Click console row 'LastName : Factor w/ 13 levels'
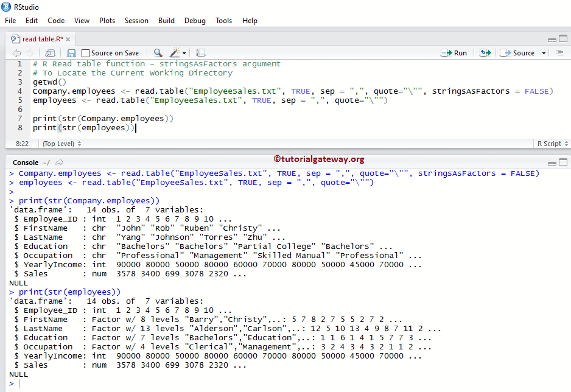The image size is (571, 392). 228,329
